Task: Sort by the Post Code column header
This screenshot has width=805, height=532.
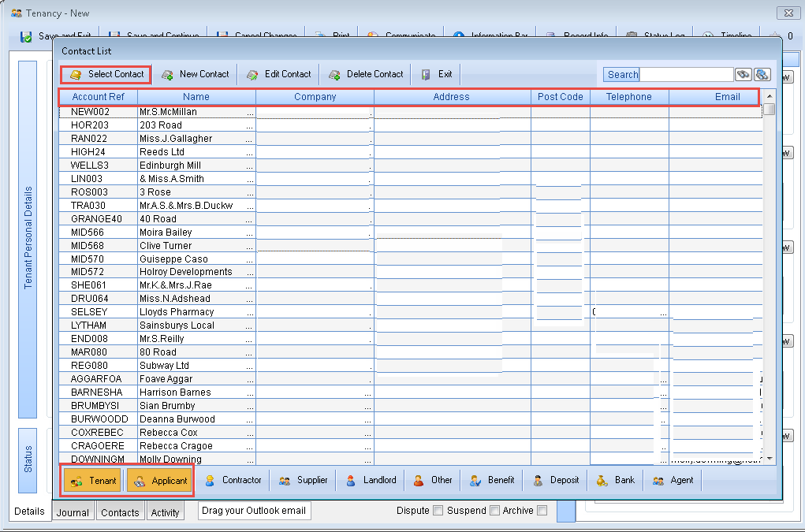Action: (x=560, y=97)
